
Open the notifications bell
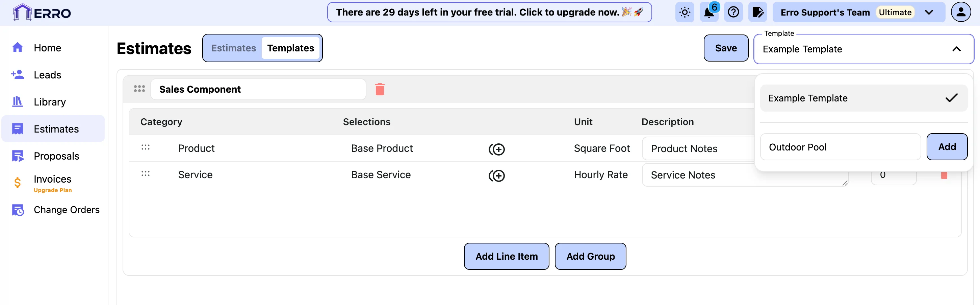click(x=709, y=13)
